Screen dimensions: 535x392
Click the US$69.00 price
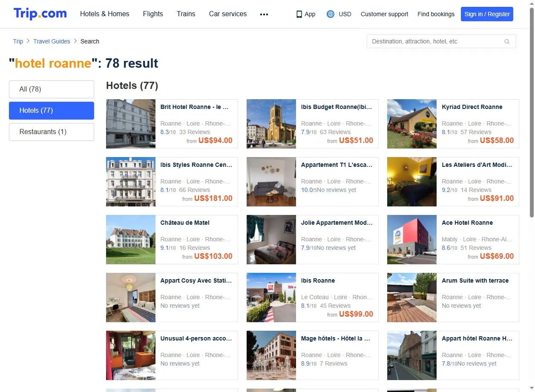[x=497, y=257]
